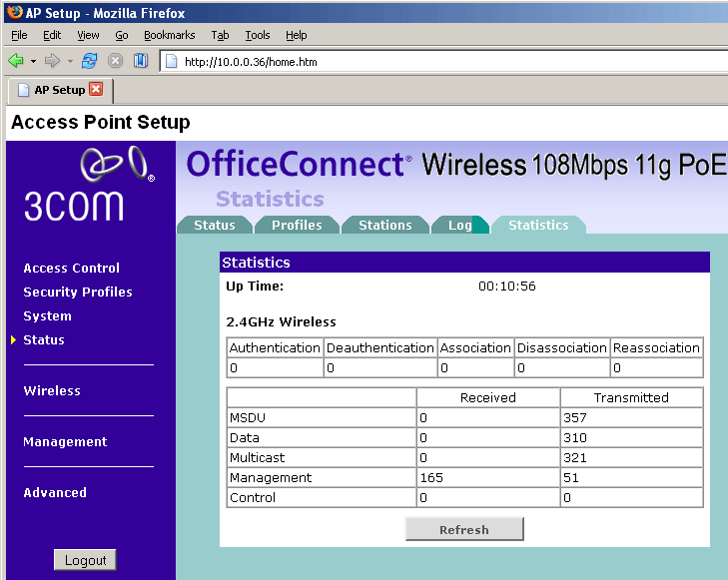Click the Multicast row label

point(258,457)
